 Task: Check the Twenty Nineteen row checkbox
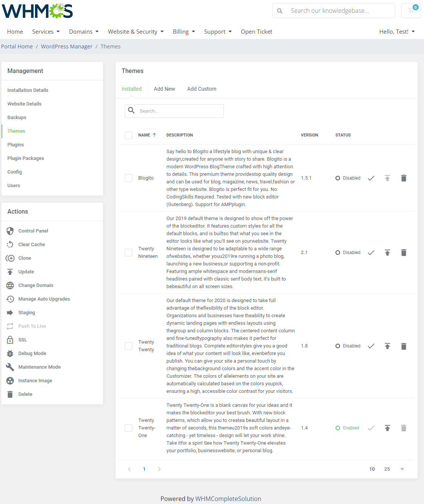click(x=129, y=253)
